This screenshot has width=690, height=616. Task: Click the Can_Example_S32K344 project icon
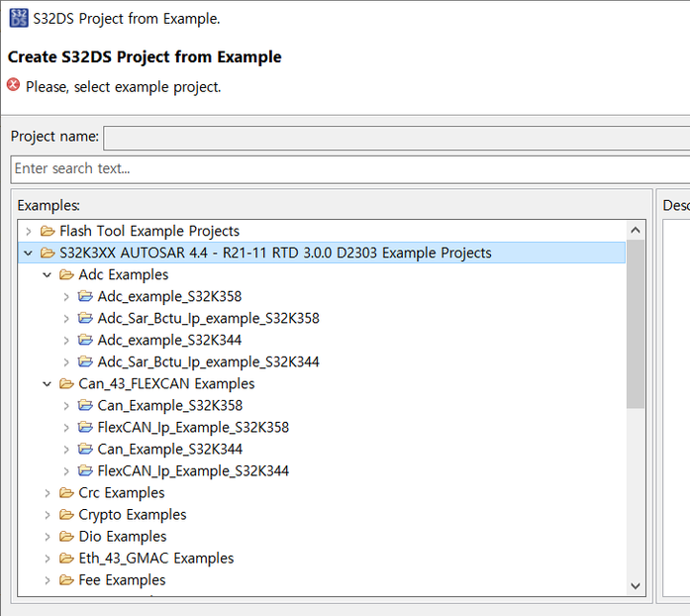coord(85,449)
